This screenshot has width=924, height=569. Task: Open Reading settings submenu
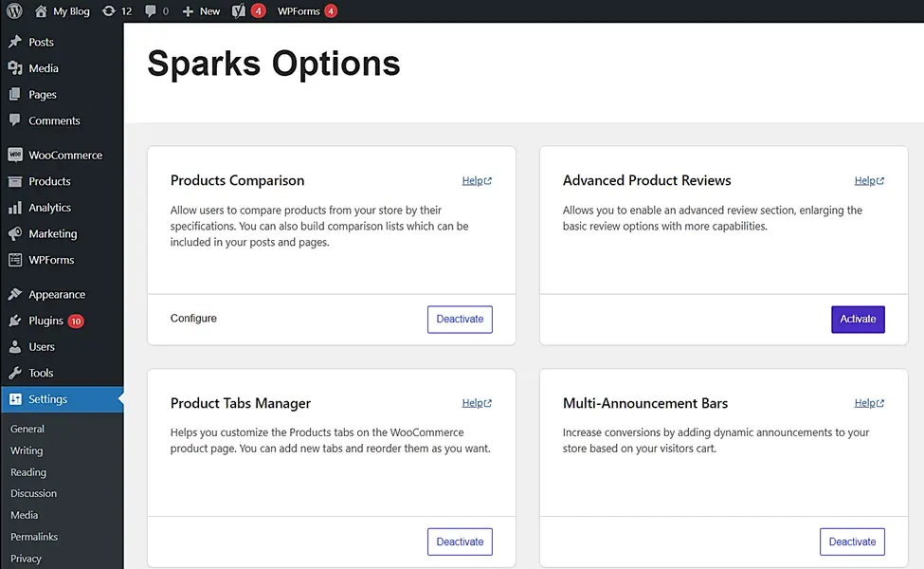pyautogui.click(x=28, y=472)
